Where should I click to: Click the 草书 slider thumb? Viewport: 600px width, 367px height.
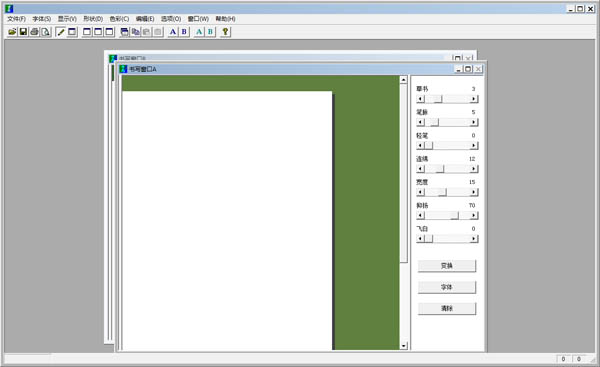438,99
